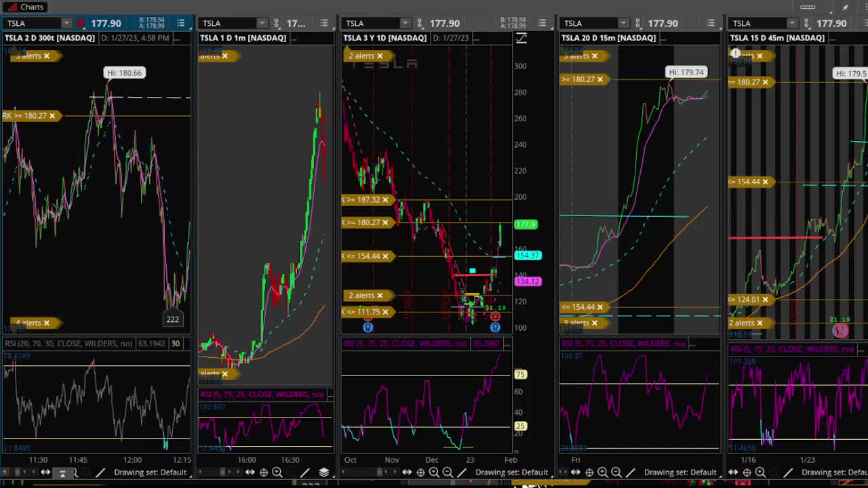Viewport: 868px width, 488px height.
Task: Click the TSLA symbol field on 2 D 300t chart
Action: 33,23
